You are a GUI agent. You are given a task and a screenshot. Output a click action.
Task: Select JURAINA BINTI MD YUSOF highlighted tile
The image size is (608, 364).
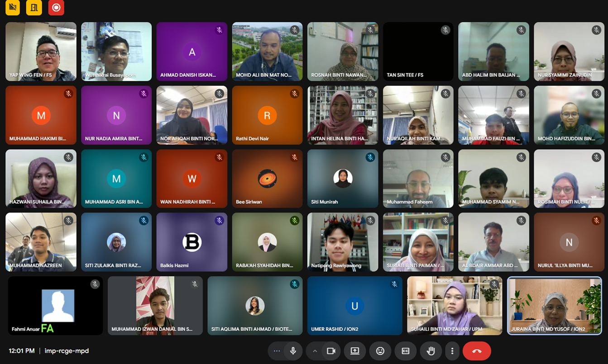point(555,306)
